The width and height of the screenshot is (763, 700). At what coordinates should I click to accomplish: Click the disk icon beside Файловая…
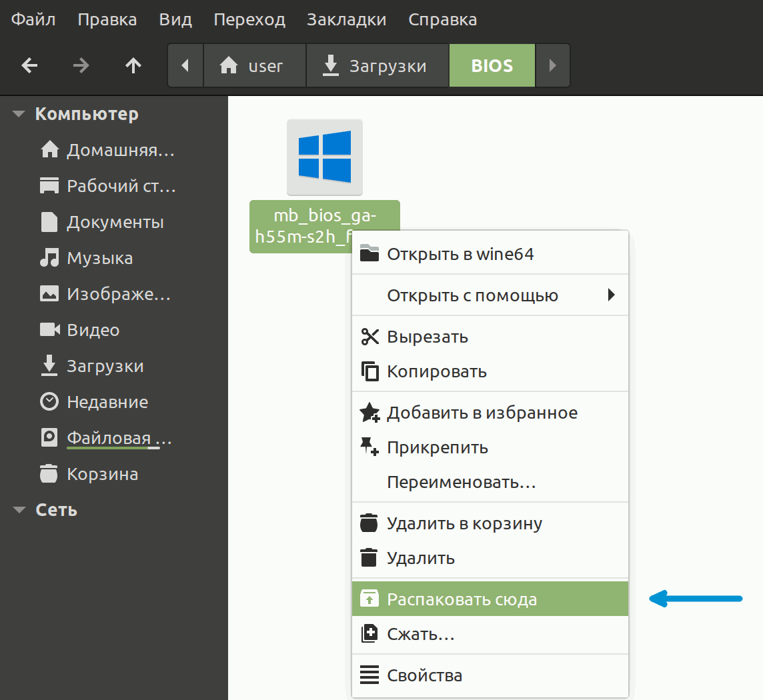tap(49, 438)
